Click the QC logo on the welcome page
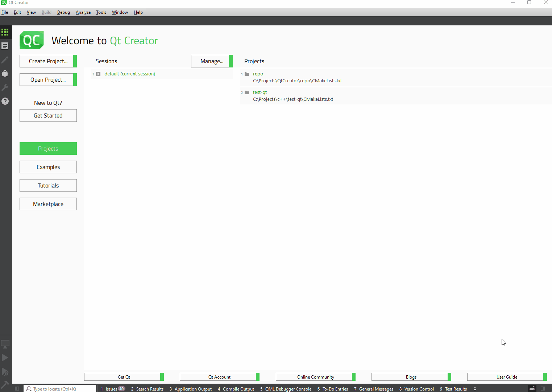This screenshot has height=392, width=552. (31, 40)
